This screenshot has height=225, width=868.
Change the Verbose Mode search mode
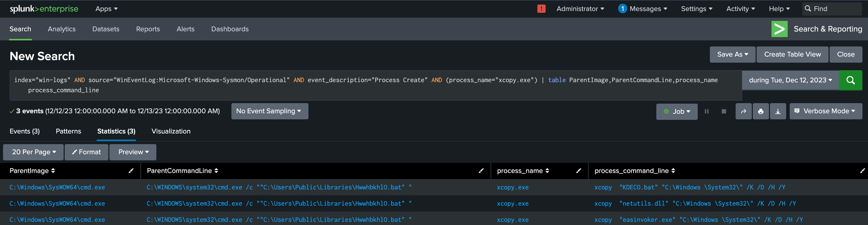click(x=826, y=111)
